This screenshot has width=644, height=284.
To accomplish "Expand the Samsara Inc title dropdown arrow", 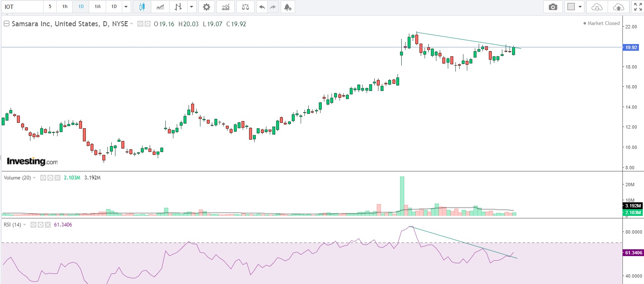I will (x=132, y=24).
